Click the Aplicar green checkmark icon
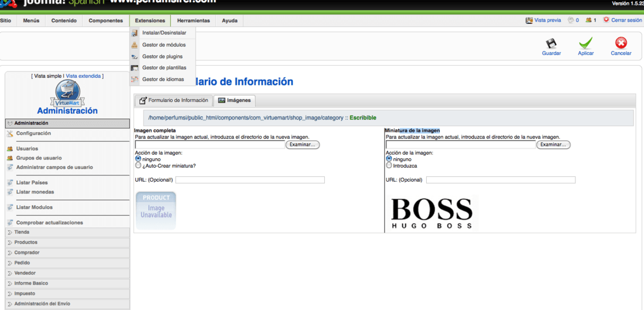 (585, 43)
